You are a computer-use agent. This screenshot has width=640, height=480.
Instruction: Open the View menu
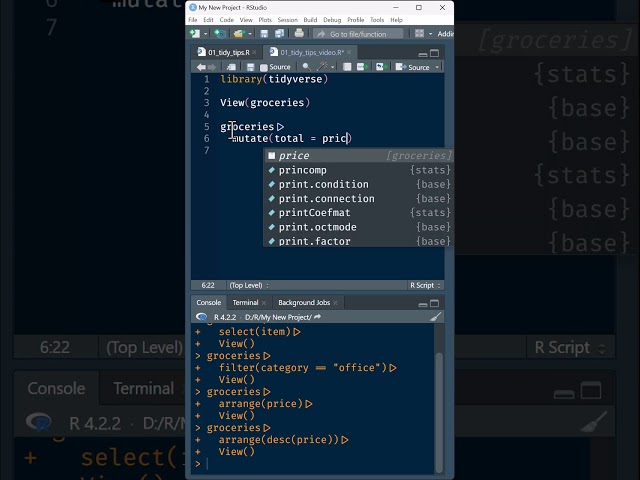(x=246, y=20)
